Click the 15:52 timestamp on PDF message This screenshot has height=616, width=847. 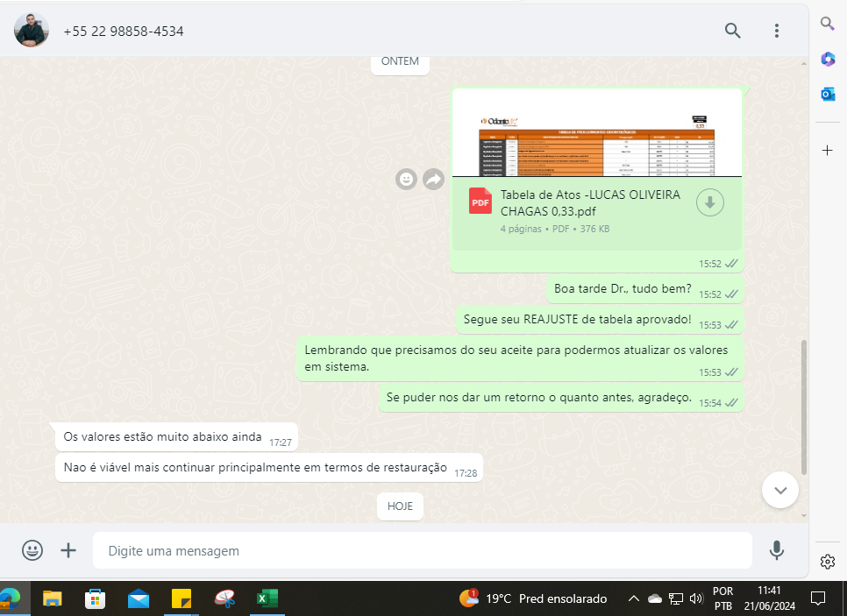[x=710, y=264]
